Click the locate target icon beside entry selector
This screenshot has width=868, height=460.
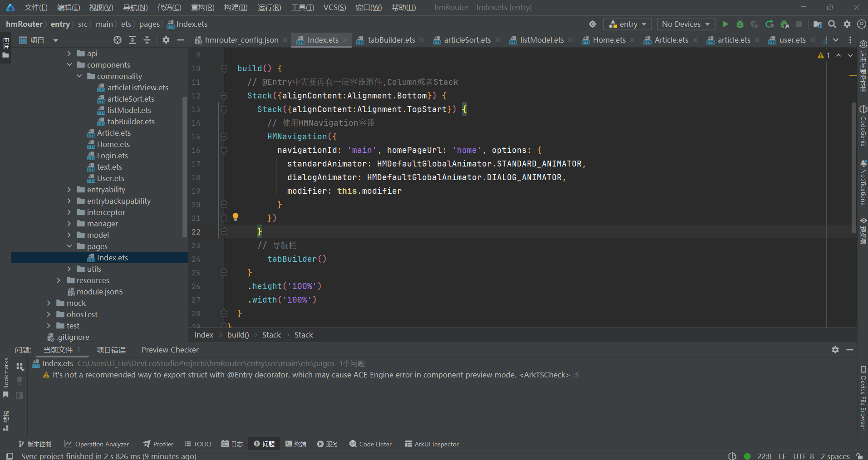(593, 24)
